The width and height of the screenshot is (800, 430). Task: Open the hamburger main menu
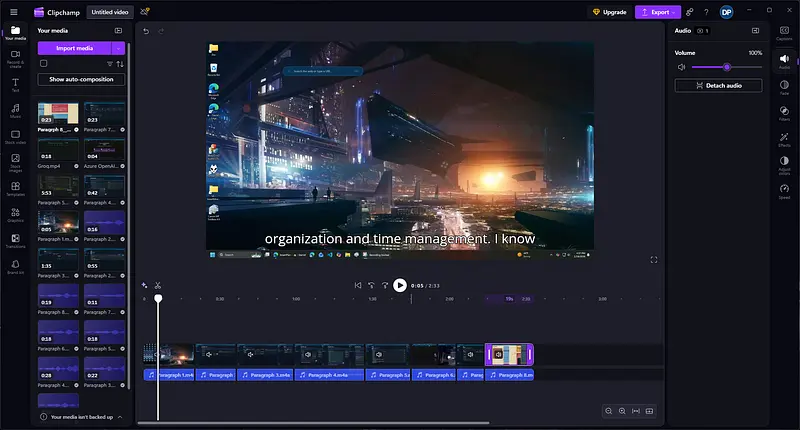[13, 12]
